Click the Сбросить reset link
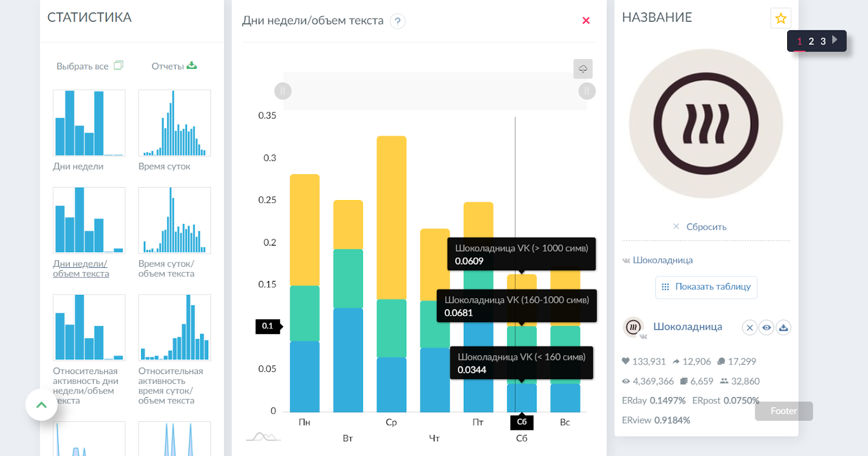868x456 pixels. (705, 227)
